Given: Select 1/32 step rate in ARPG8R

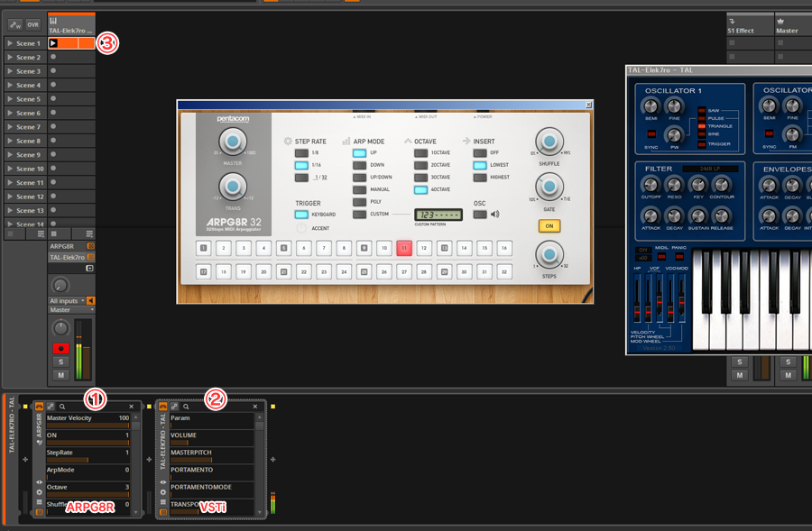Looking at the screenshot, I should pos(301,178).
